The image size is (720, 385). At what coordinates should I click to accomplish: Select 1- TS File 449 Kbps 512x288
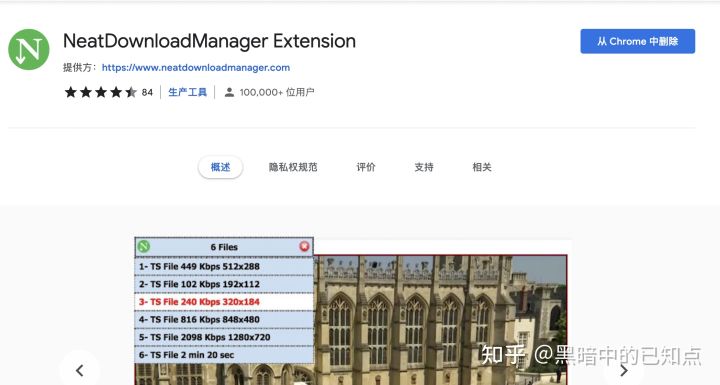point(224,266)
